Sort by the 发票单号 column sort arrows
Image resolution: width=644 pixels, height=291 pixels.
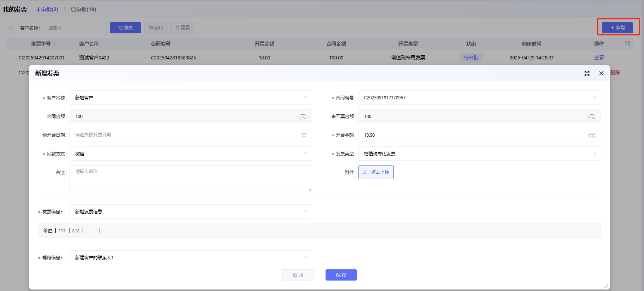54,44
